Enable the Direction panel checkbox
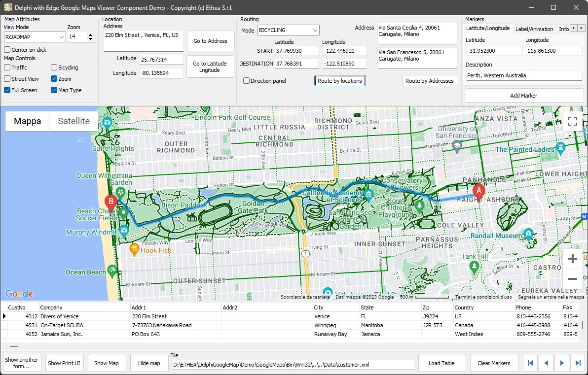The width and height of the screenshot is (588, 375). (x=246, y=80)
